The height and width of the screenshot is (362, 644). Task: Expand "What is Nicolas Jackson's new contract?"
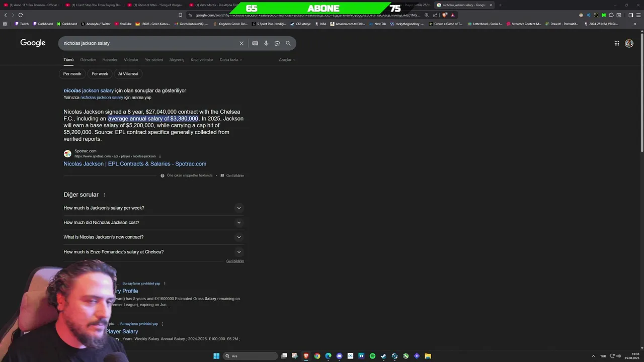point(153,237)
